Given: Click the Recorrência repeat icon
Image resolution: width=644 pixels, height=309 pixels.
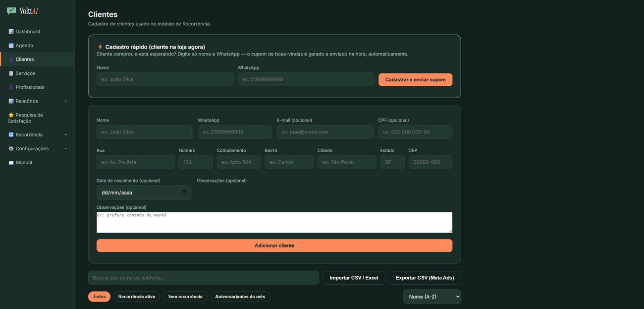Looking at the screenshot, I should click(11, 135).
